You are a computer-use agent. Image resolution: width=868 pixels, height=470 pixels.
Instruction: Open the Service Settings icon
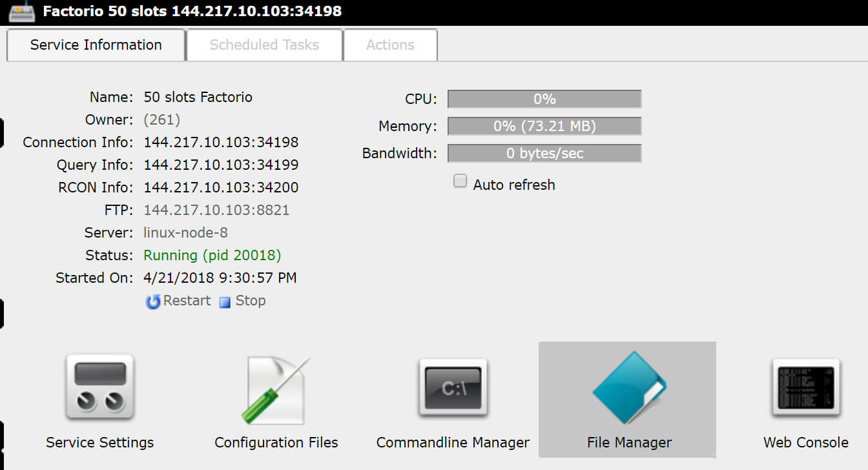(x=99, y=387)
